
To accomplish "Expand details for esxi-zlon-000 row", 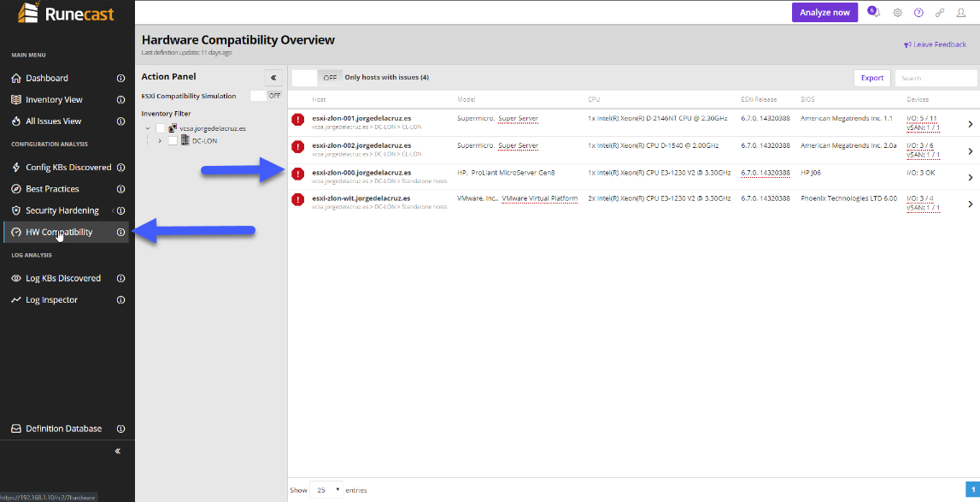I will pyautogui.click(x=971, y=177).
